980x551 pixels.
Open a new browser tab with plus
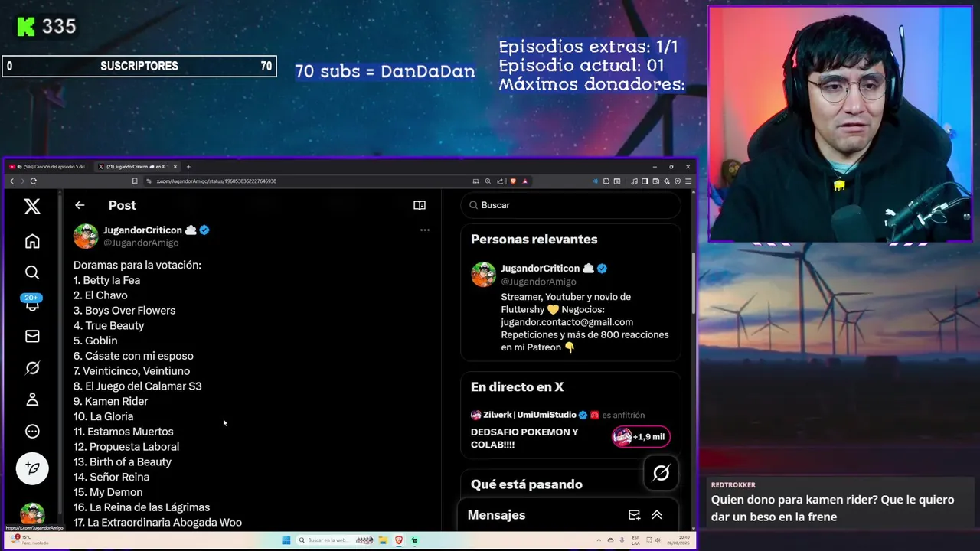[188, 167]
